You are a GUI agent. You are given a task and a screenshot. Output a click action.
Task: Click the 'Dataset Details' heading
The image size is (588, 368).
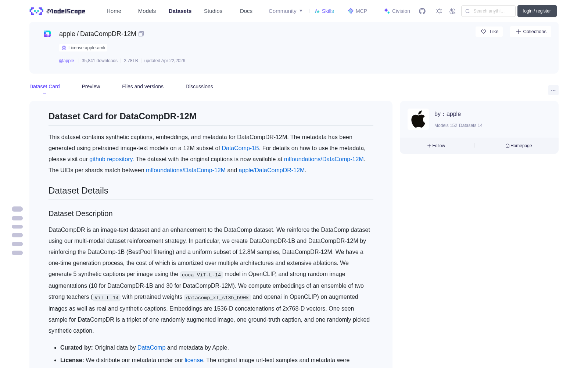coord(78,191)
